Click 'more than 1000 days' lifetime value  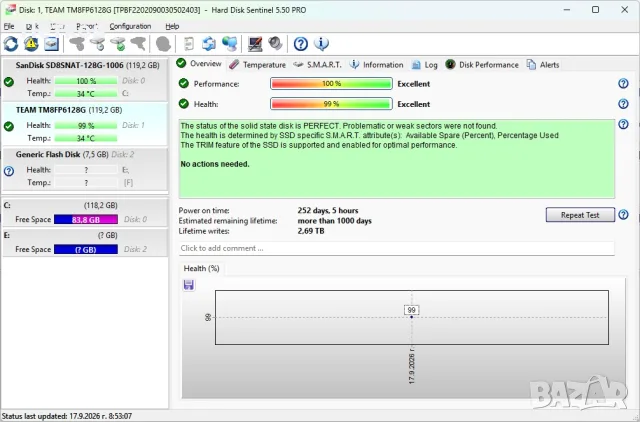coord(334,221)
